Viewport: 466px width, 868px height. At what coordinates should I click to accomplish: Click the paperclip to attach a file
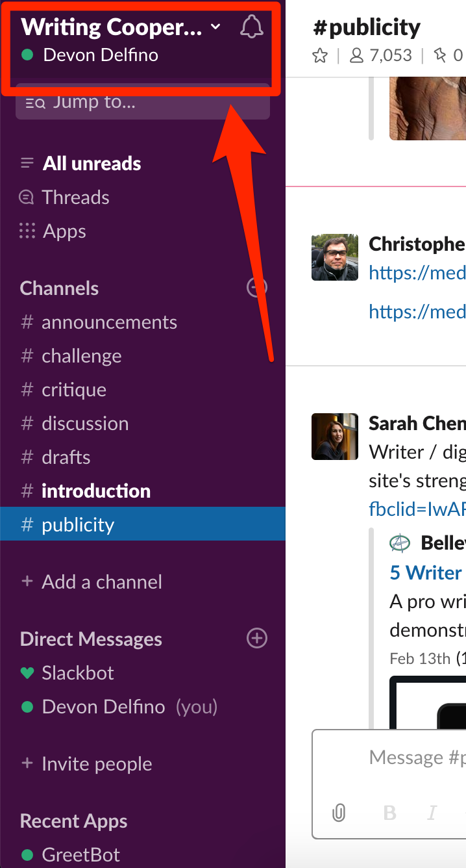coord(338,813)
